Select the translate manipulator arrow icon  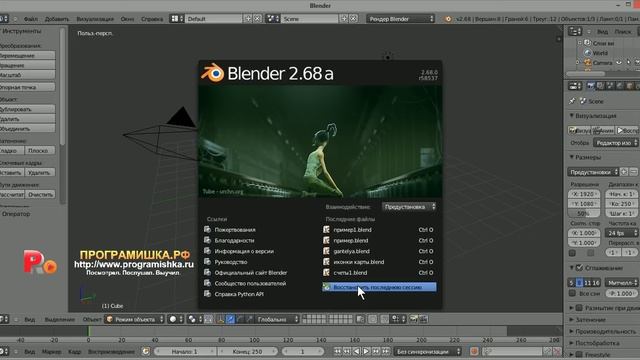pos(230,319)
